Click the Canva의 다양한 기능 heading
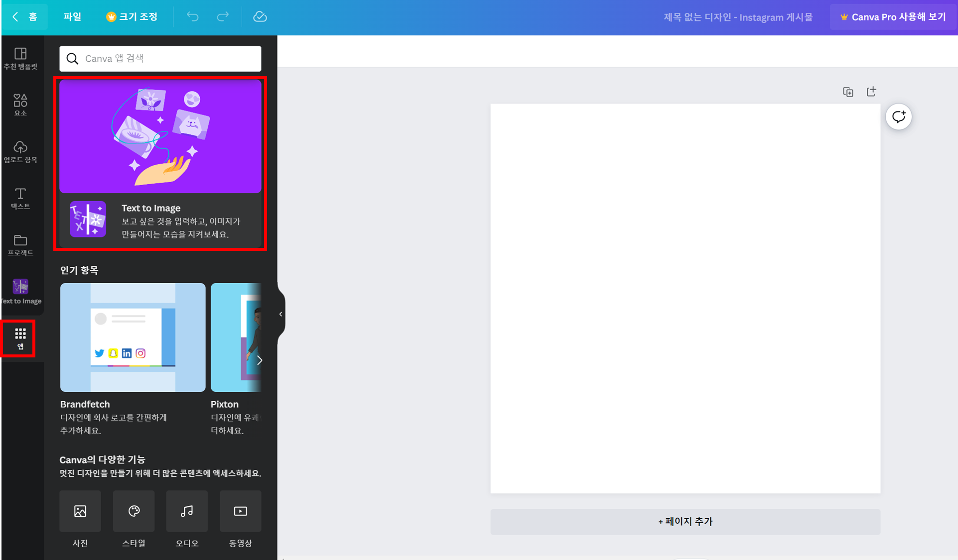 [x=102, y=459]
